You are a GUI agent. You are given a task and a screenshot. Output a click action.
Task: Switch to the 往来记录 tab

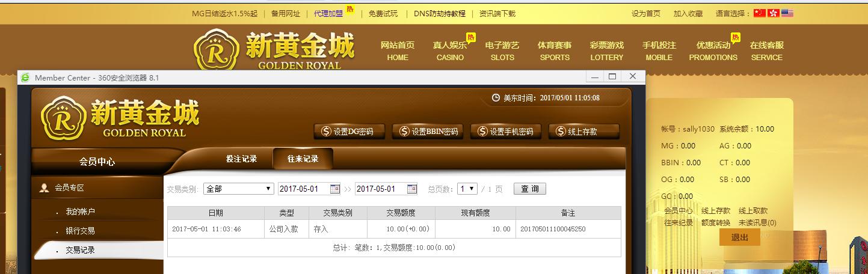coord(303,159)
